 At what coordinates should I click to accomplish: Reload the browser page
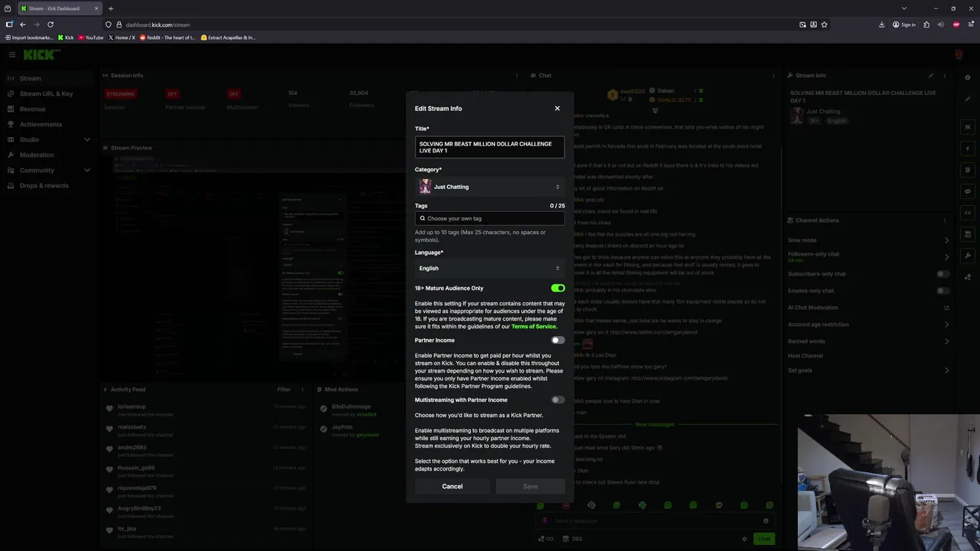(x=51, y=24)
